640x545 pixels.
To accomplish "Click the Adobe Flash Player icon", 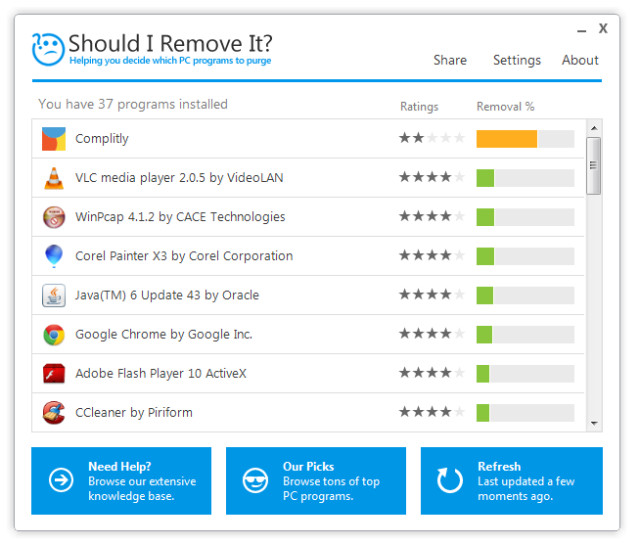I will click(54, 374).
